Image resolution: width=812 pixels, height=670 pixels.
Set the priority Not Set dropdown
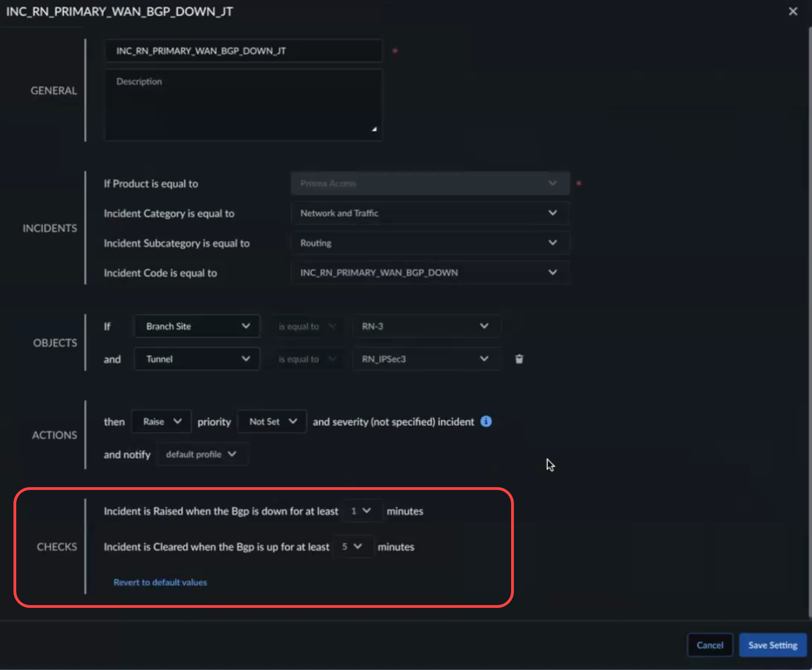pyautogui.click(x=272, y=422)
